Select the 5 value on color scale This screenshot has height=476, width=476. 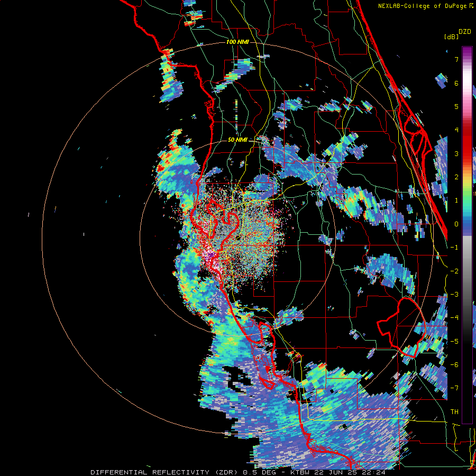(x=456, y=106)
